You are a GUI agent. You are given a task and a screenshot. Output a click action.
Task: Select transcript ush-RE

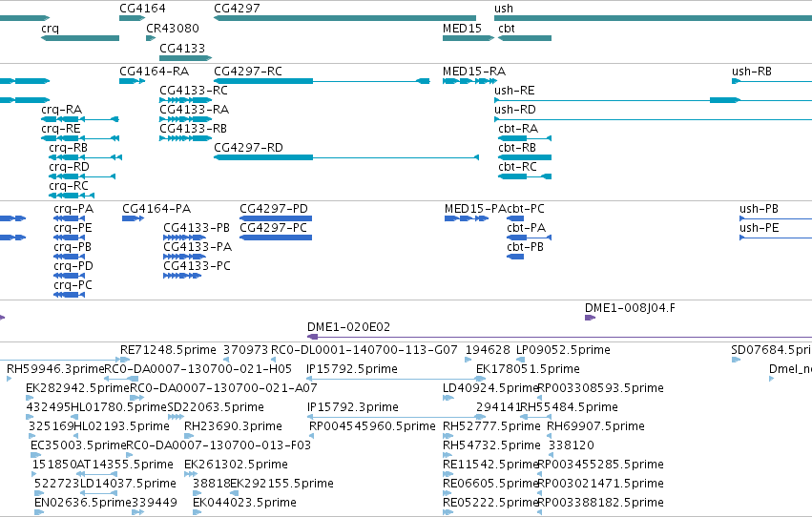coord(653,100)
